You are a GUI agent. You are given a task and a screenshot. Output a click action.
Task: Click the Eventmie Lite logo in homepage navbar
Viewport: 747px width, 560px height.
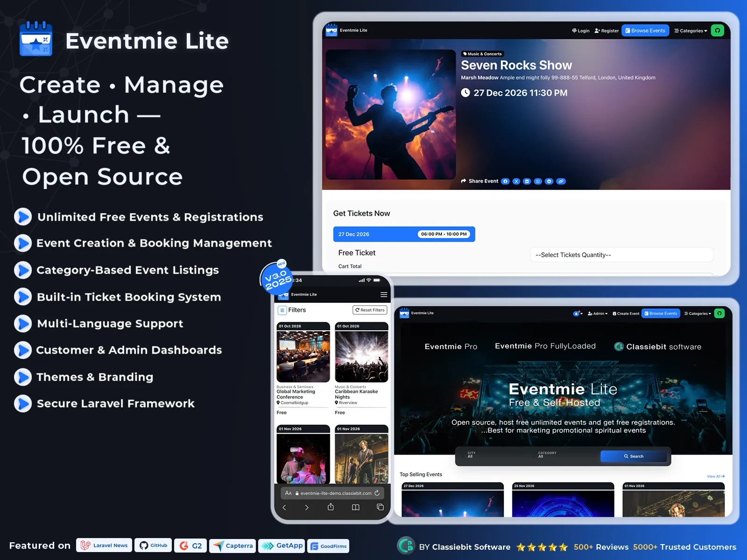[x=404, y=313]
